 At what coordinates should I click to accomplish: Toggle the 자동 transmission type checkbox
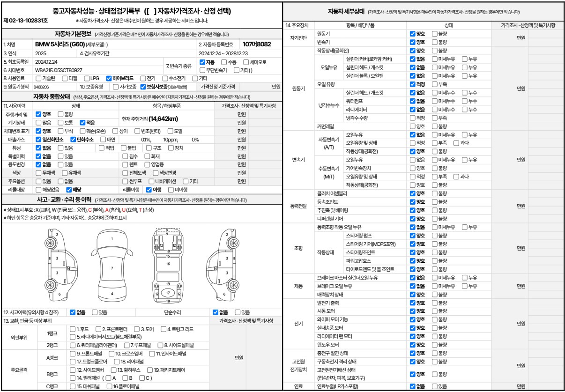coord(202,62)
